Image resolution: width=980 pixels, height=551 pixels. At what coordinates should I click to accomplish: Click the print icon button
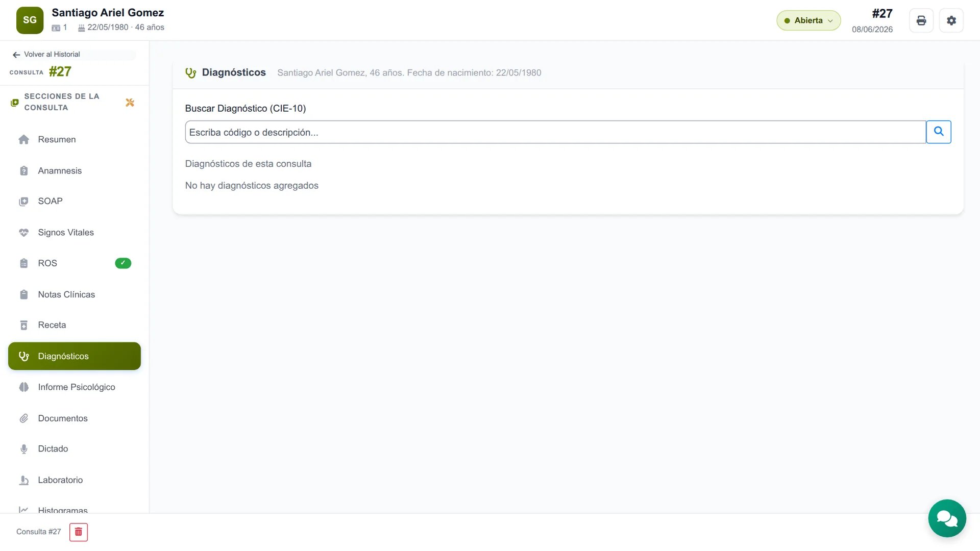(921, 20)
